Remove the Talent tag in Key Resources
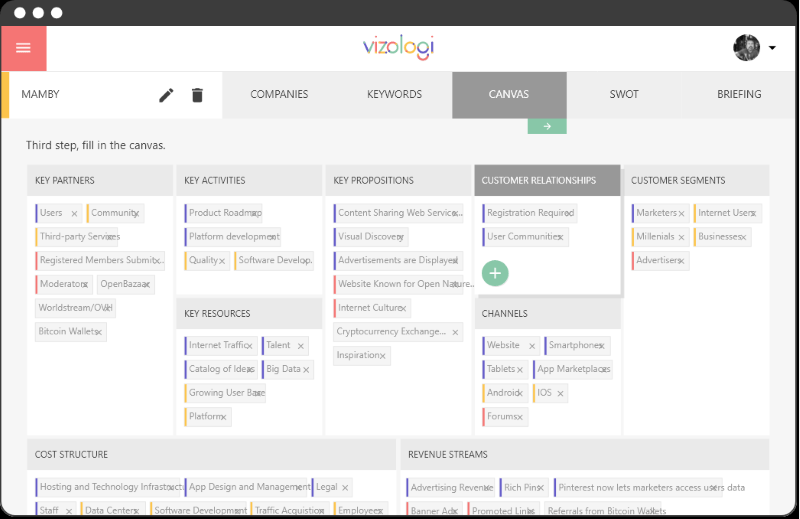Image resolution: width=800 pixels, height=519 pixels. pos(301,346)
